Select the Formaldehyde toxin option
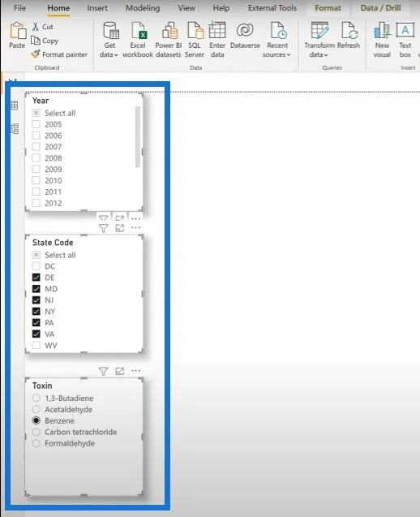Viewport: 420px width, 517px height. 36,443
